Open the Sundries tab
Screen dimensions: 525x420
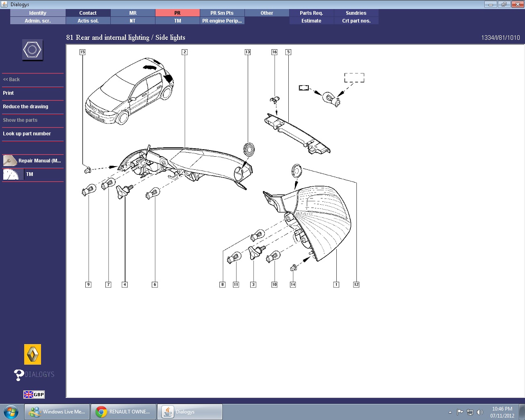(x=356, y=13)
